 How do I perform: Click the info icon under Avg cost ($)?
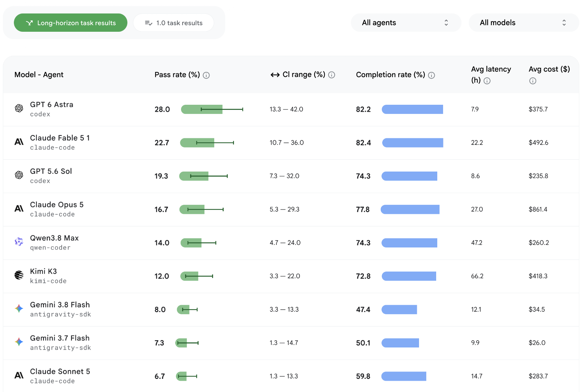[x=533, y=81]
